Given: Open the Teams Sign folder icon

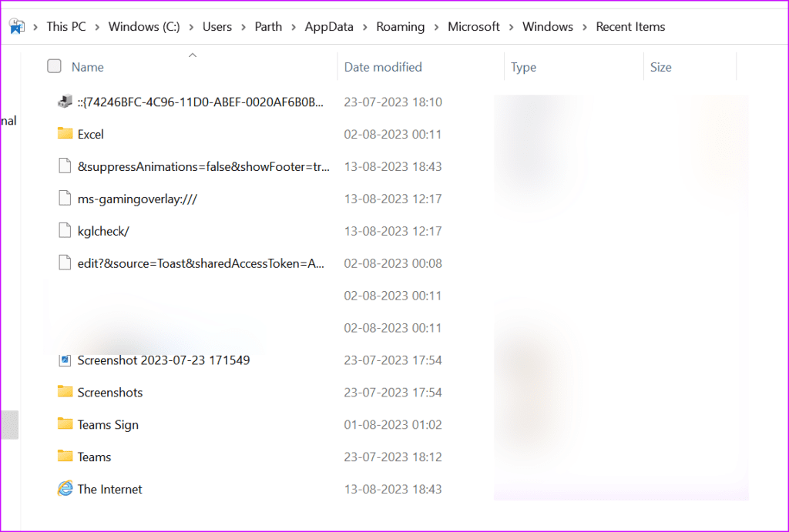Looking at the screenshot, I should pyautogui.click(x=65, y=424).
